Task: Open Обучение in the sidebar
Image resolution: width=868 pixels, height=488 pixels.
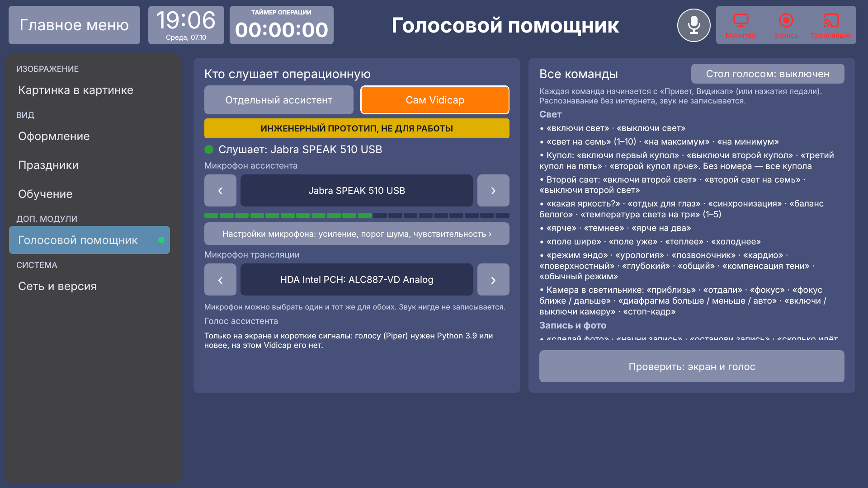Action: point(90,194)
